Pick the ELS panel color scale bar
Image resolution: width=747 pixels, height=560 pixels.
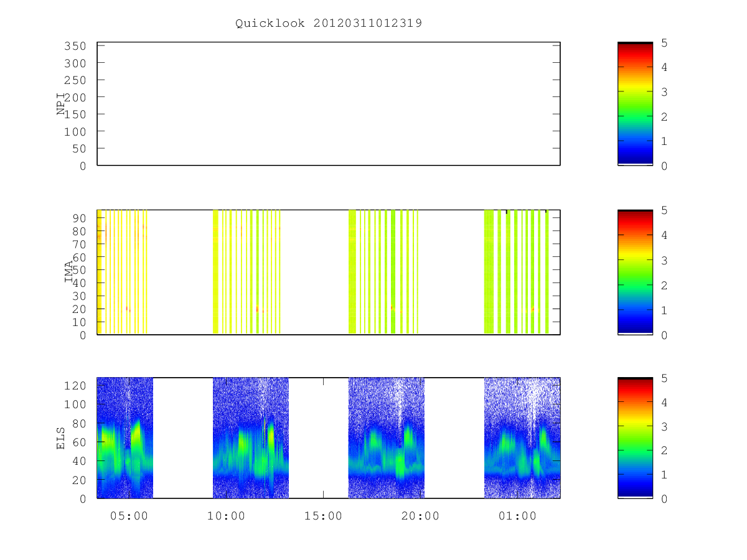point(635,438)
